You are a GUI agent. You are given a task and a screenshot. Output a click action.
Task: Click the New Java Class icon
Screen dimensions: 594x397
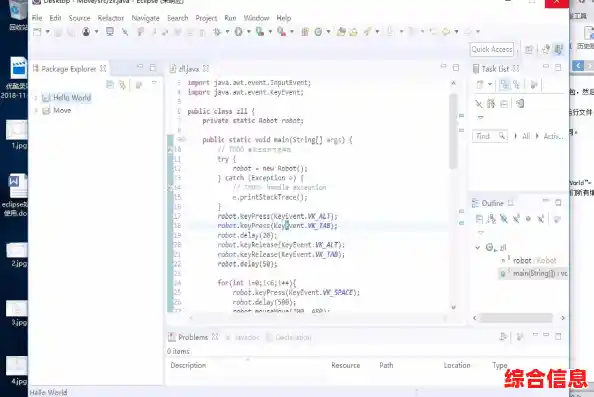tap(318, 32)
